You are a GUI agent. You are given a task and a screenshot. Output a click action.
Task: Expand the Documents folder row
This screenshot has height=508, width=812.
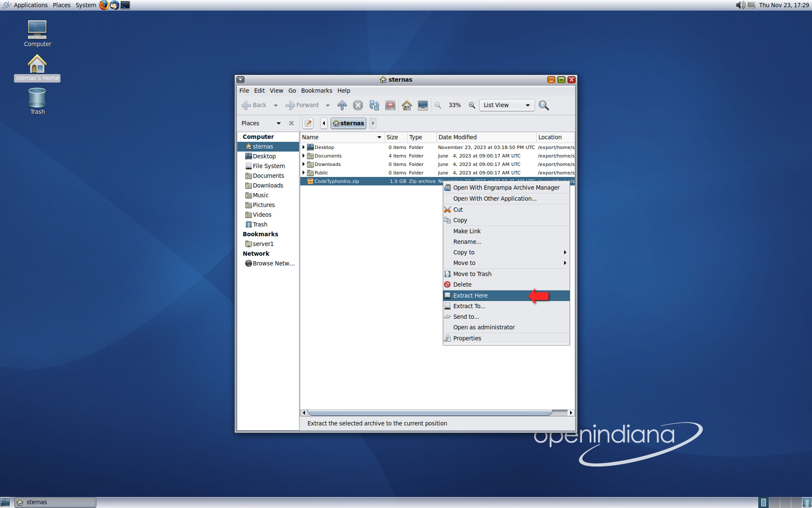(x=303, y=156)
